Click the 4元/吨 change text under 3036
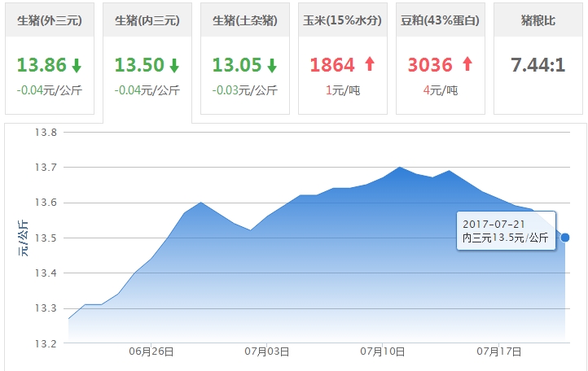 pos(441,90)
